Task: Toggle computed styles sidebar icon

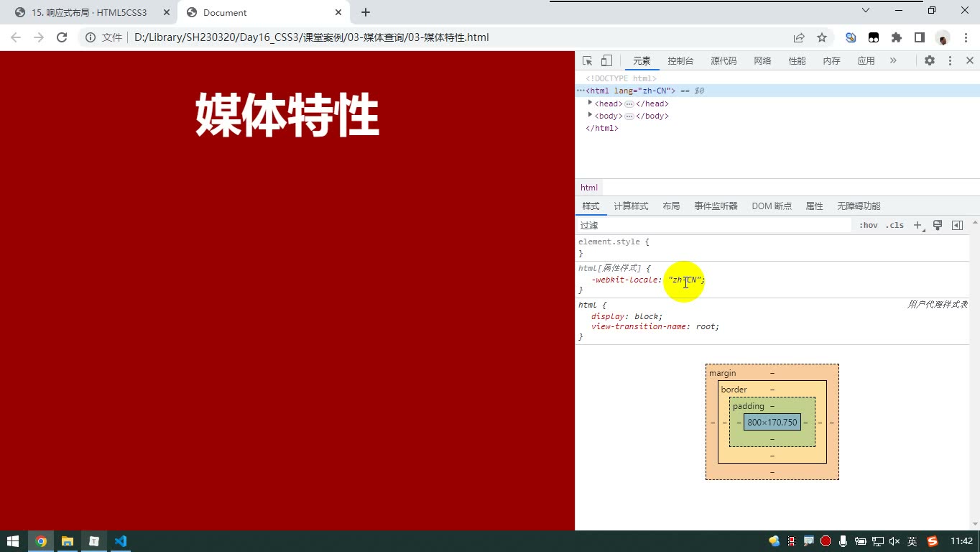Action: (x=957, y=225)
